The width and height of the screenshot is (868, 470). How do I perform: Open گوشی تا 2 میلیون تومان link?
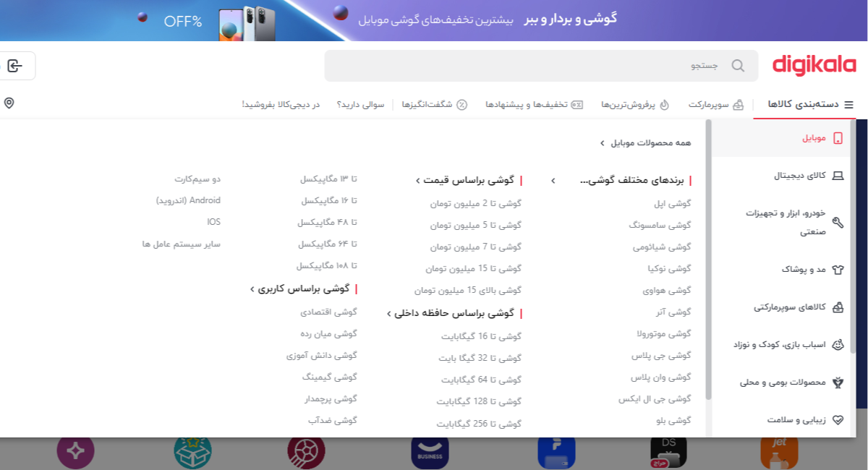[475, 204]
